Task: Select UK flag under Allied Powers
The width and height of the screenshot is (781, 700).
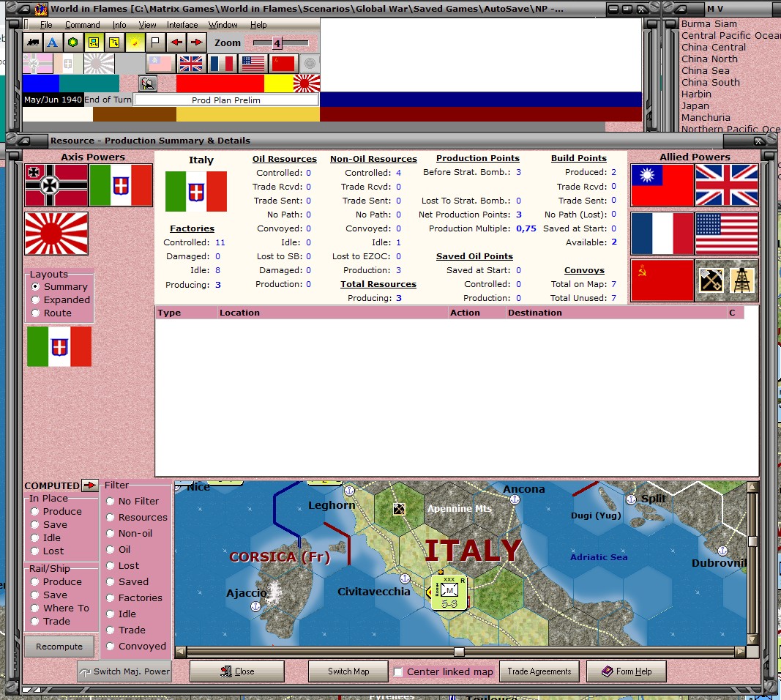Action: tap(727, 185)
